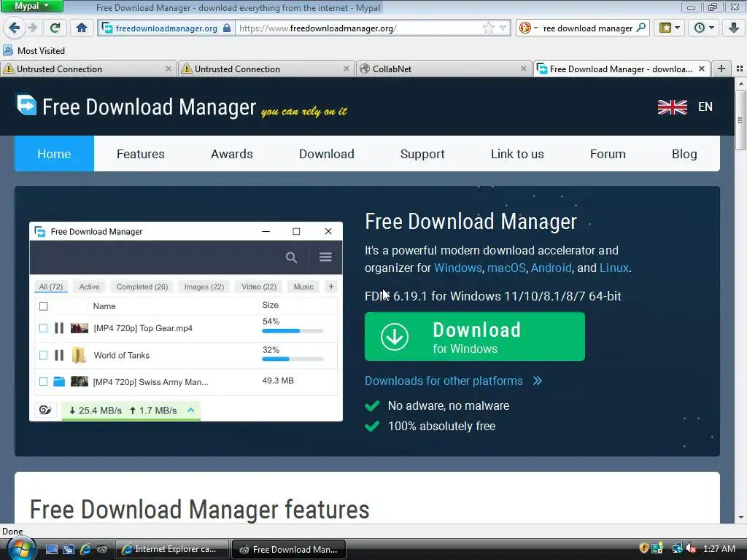Follow the macOS link

click(x=506, y=268)
